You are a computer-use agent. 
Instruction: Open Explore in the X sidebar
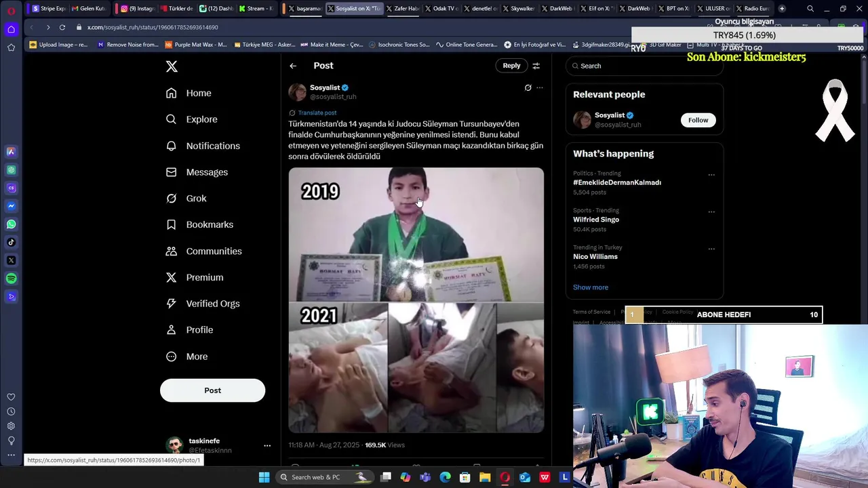pyautogui.click(x=192, y=119)
